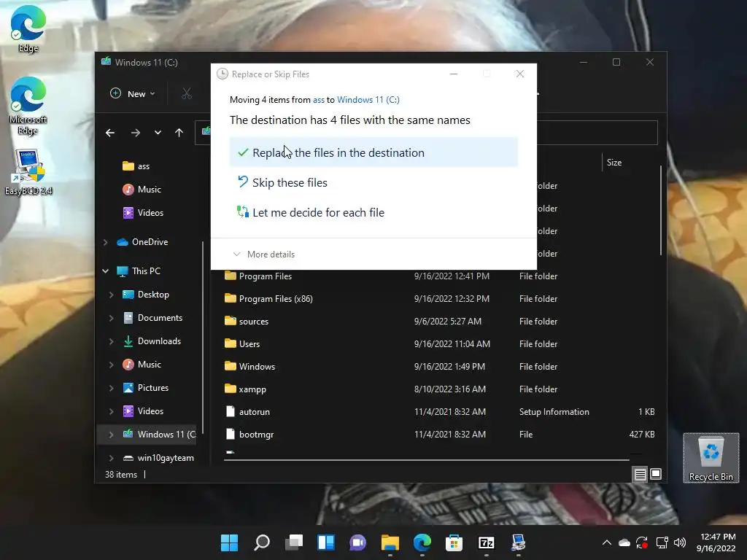Select the Users folder row
Screen dimensions: 747x560
pos(438,344)
